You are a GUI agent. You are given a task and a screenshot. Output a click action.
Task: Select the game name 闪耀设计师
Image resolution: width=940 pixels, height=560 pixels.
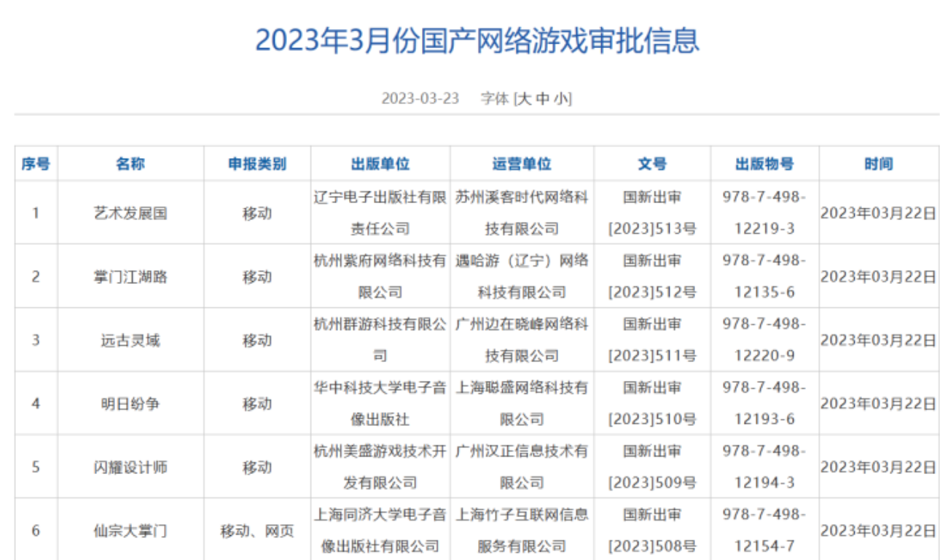click(130, 467)
